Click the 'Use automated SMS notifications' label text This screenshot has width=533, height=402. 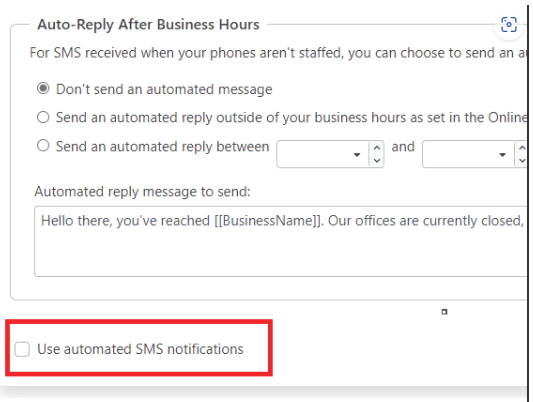pyautogui.click(x=140, y=349)
